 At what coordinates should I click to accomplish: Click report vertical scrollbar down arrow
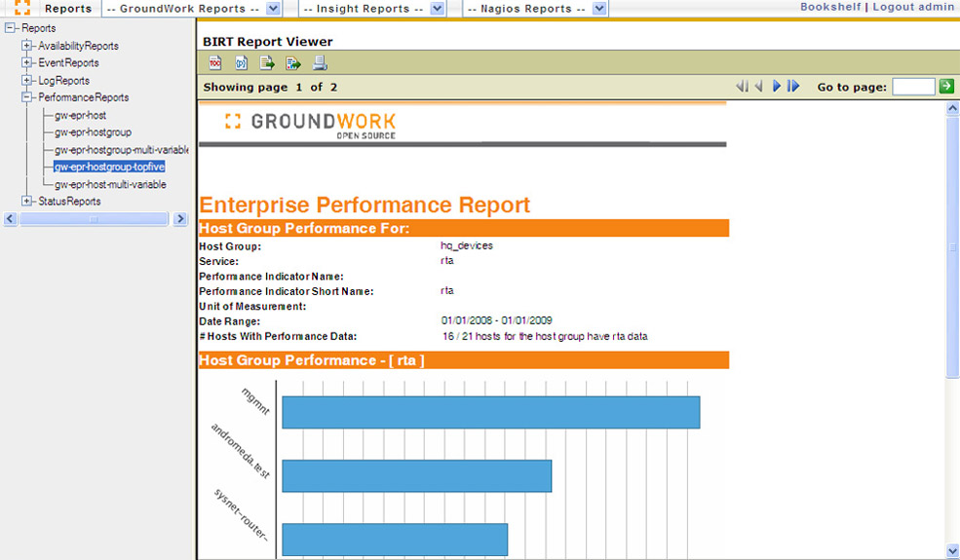coord(952,551)
